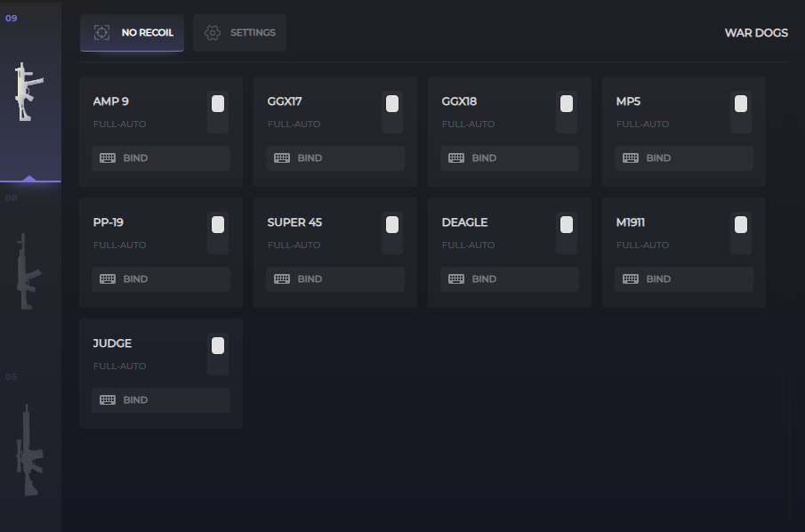
Task: Click the WAR DOGS title label
Action: (756, 33)
